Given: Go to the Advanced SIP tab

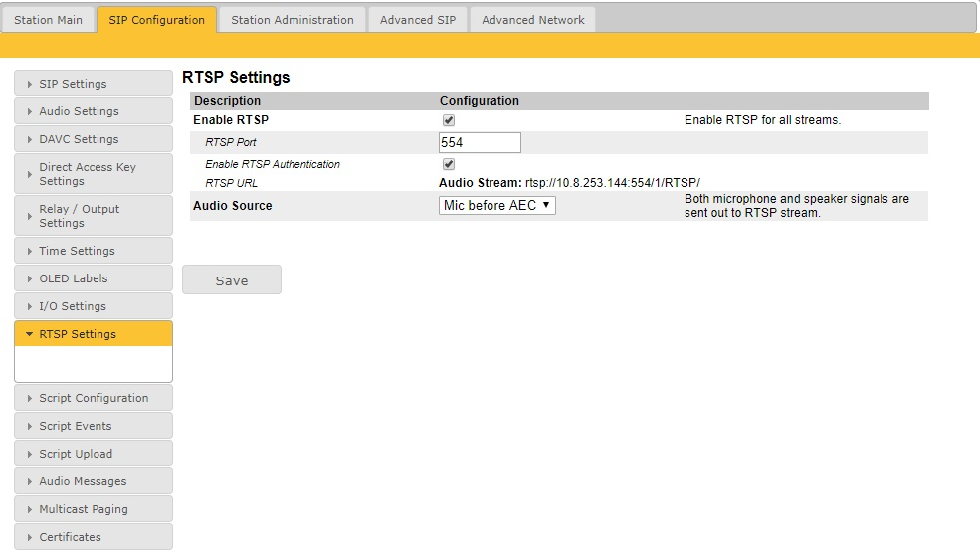Looking at the screenshot, I should (x=417, y=20).
